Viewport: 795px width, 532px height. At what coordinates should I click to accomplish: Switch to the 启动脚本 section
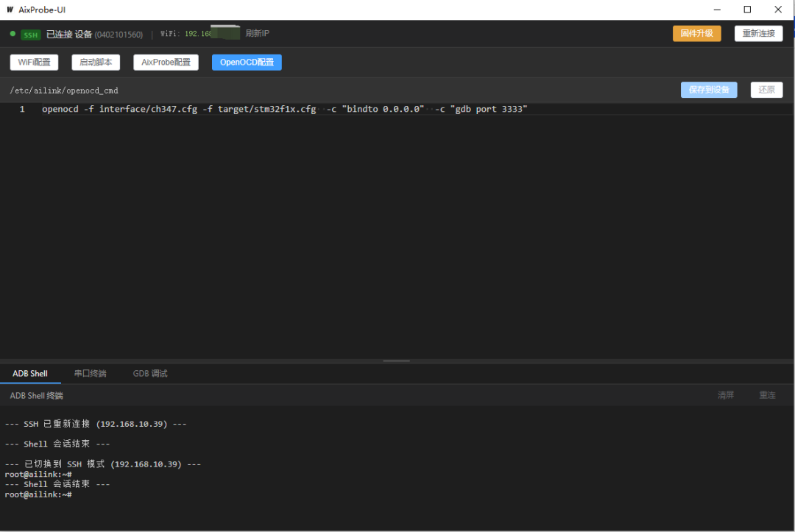[x=96, y=63]
